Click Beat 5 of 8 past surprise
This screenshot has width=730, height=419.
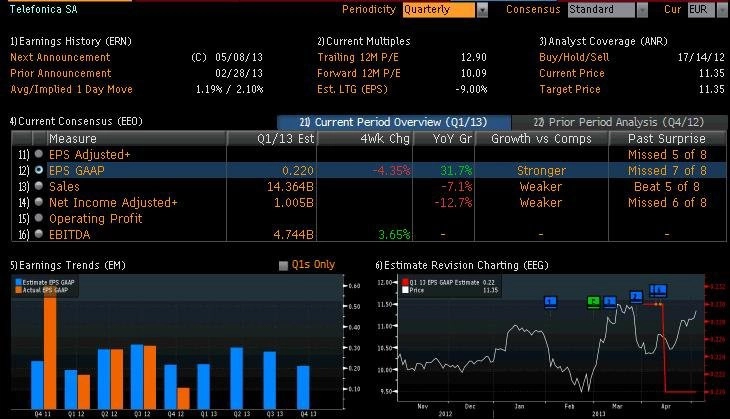(x=667, y=187)
